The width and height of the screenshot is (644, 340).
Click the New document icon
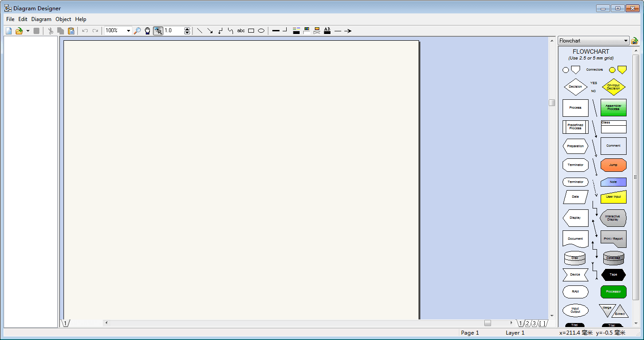[8, 31]
